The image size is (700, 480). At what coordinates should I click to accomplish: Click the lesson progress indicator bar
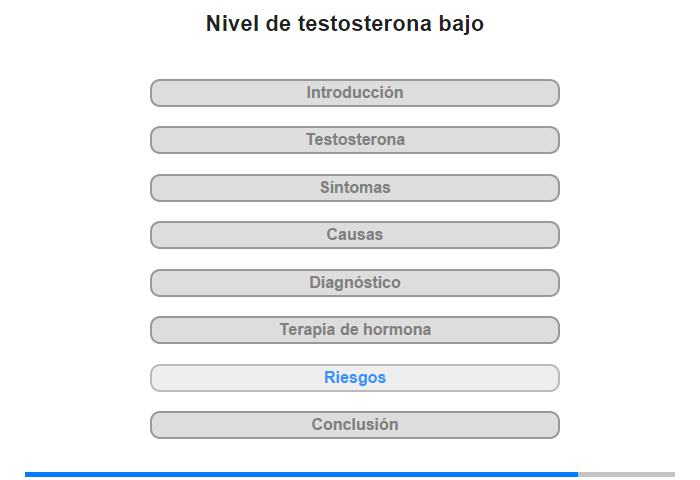pos(350,474)
